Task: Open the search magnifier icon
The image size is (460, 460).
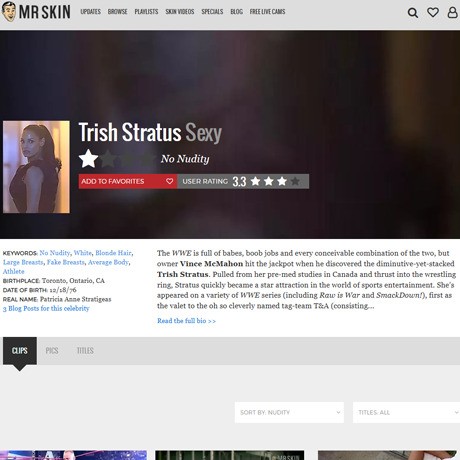Action: [x=413, y=13]
